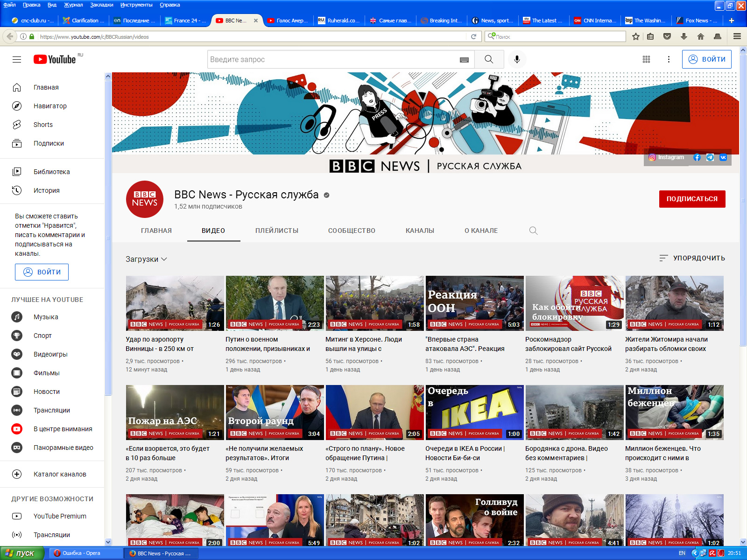Image resolution: width=747 pixels, height=560 pixels.
Task: Open the Реакция ООН video thumbnail
Action: coord(475,303)
